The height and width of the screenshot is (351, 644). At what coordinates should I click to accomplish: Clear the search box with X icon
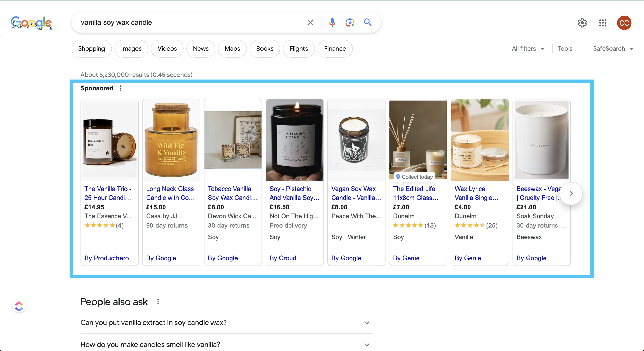(310, 22)
